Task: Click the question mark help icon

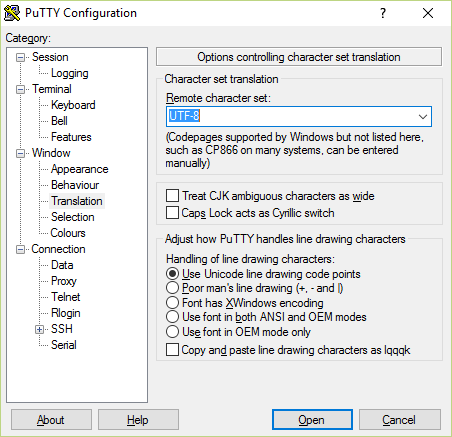Action: coord(383,13)
